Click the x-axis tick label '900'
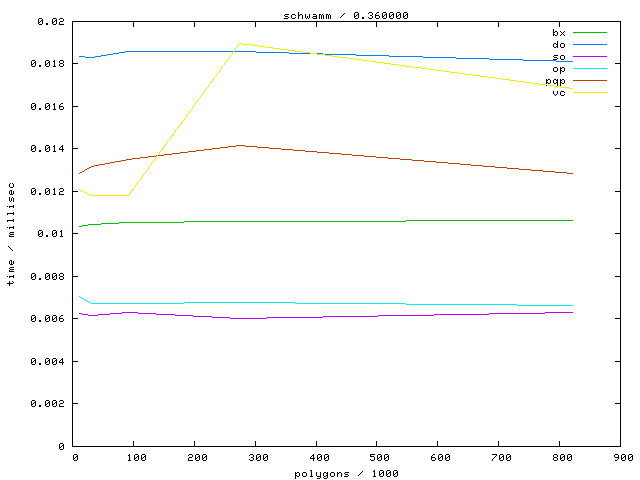Image resolution: width=640 pixels, height=480 pixels. click(622, 458)
